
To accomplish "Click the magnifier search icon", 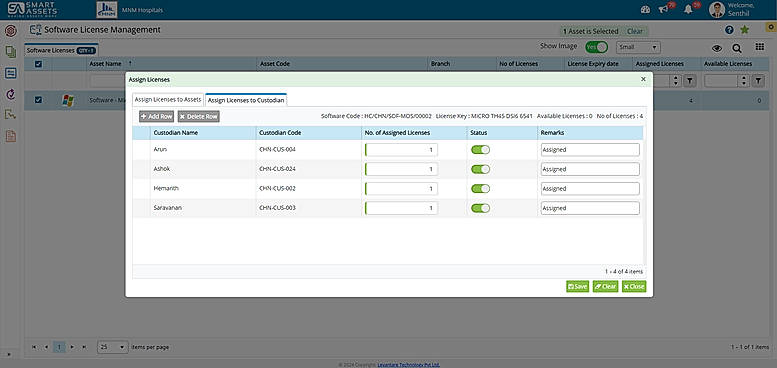I will coord(737,48).
